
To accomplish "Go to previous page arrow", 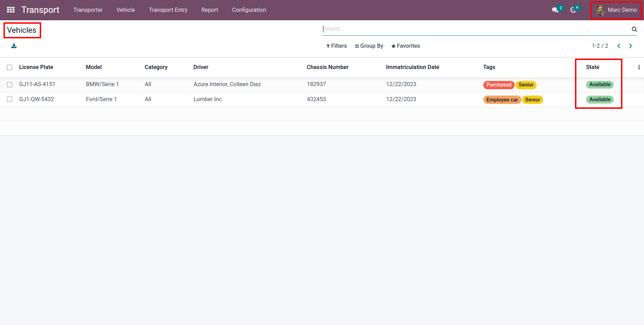I will click(619, 46).
